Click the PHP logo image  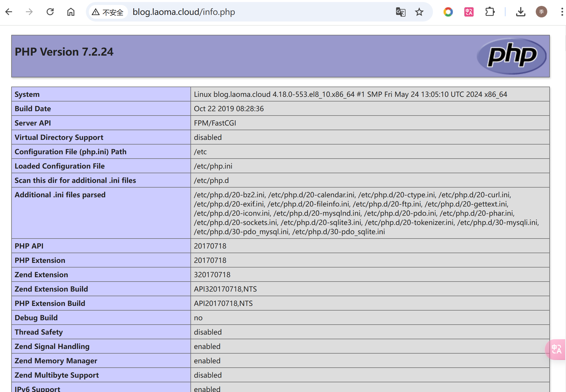click(512, 56)
